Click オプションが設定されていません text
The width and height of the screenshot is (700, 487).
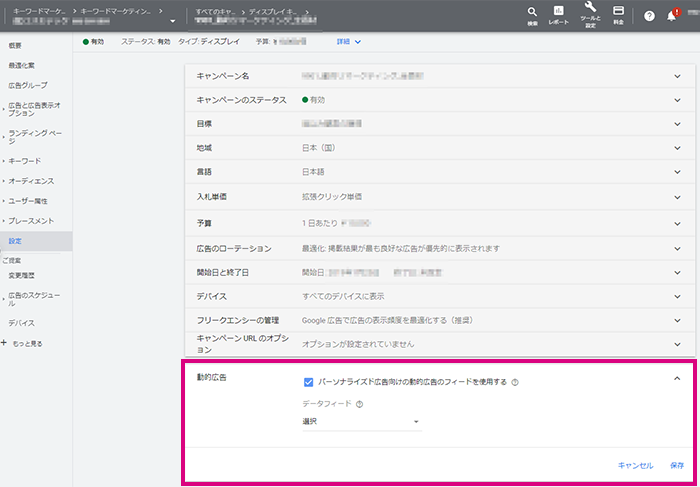pos(358,344)
